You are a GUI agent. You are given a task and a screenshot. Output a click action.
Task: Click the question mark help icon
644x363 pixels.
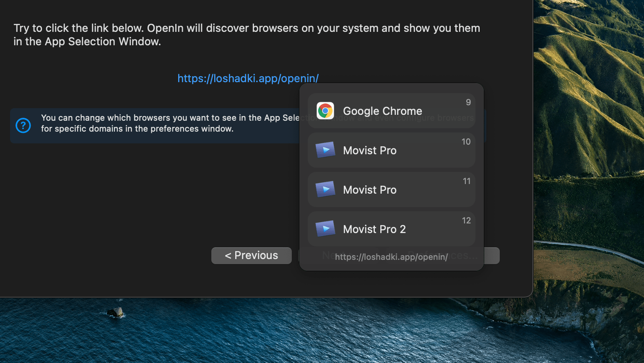pos(23,125)
